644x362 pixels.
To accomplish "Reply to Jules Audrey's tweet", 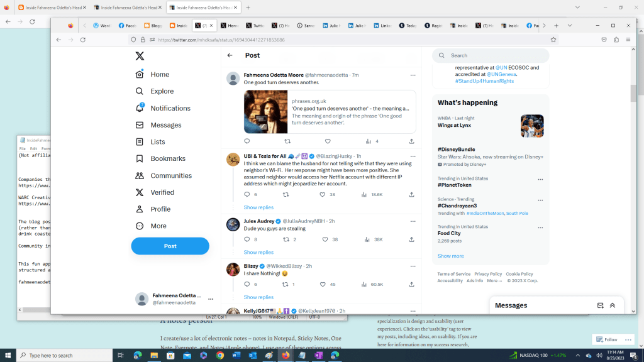I will coord(247,239).
